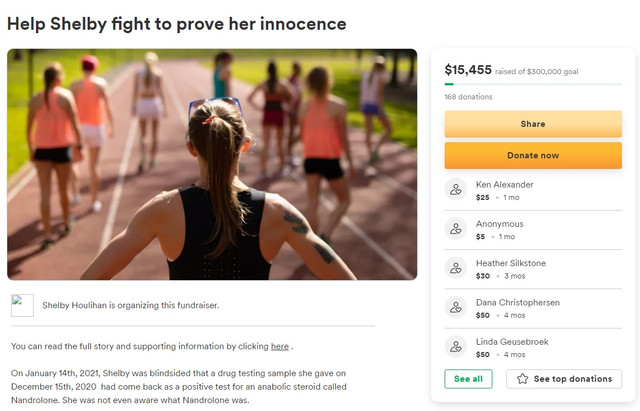Open the runner track fundraiser photo
The width and height of the screenshot is (640, 411).
click(x=212, y=164)
